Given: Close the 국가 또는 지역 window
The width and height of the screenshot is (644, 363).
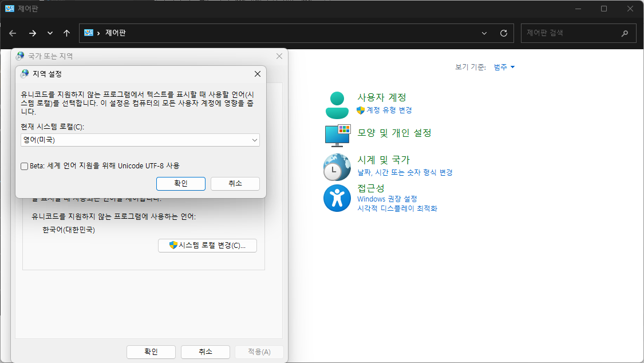Looking at the screenshot, I should click(279, 56).
